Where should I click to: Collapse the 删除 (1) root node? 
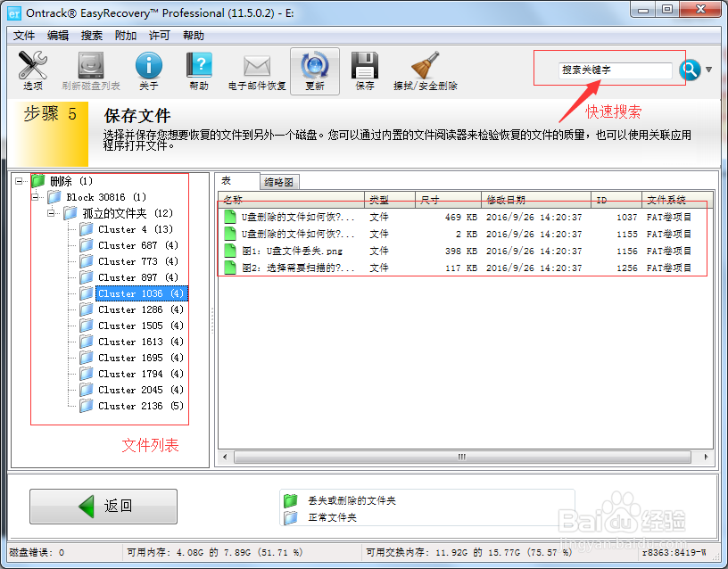[x=19, y=180]
